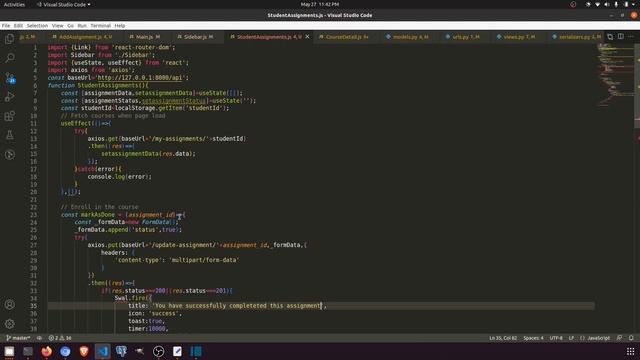Click the Swal.fire call on line 34
This screenshot has width=640, height=360.
click(133, 298)
